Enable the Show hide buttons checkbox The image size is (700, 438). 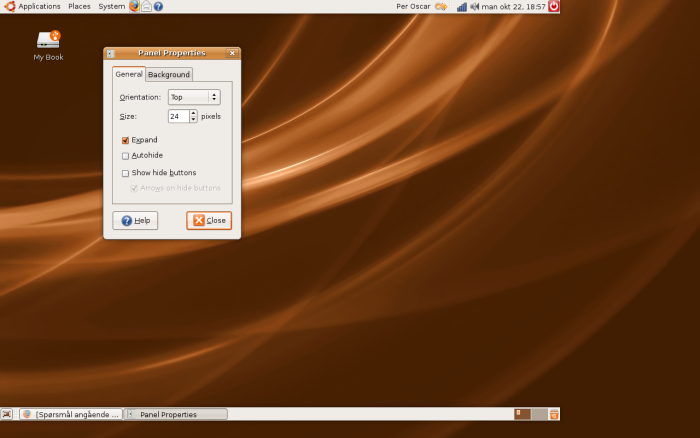tap(125, 173)
